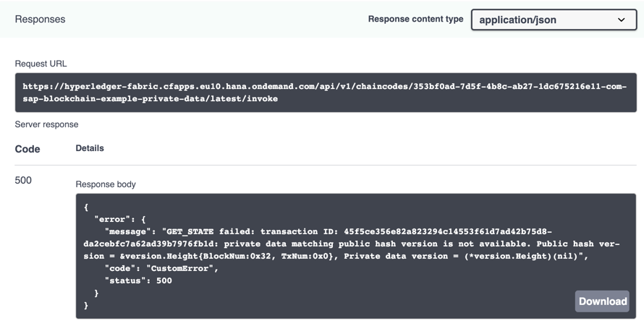Open the Response content type dropdown
The height and width of the screenshot is (326, 644).
554,20
